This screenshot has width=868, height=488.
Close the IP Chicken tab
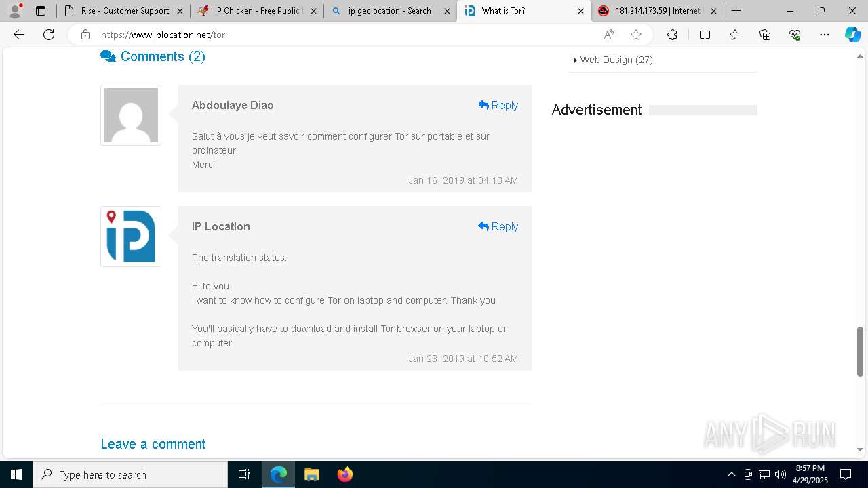[x=313, y=11]
